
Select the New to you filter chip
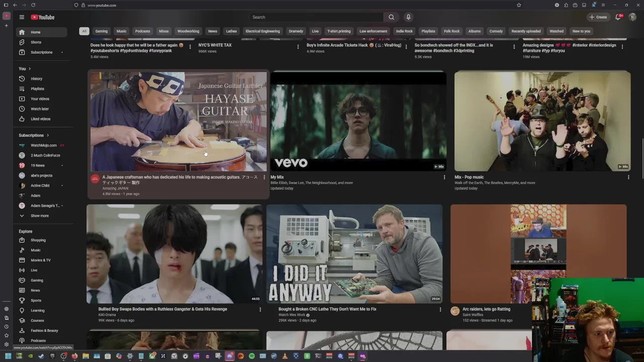[x=581, y=31]
